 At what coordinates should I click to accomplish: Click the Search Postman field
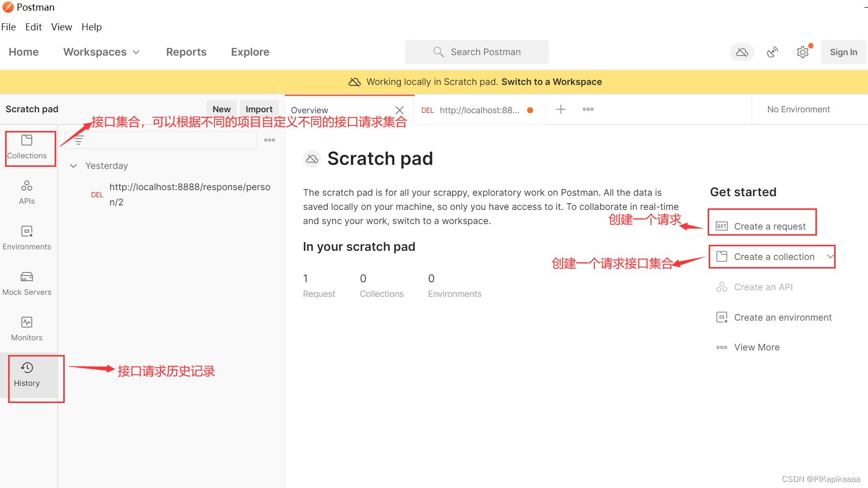[x=476, y=52]
